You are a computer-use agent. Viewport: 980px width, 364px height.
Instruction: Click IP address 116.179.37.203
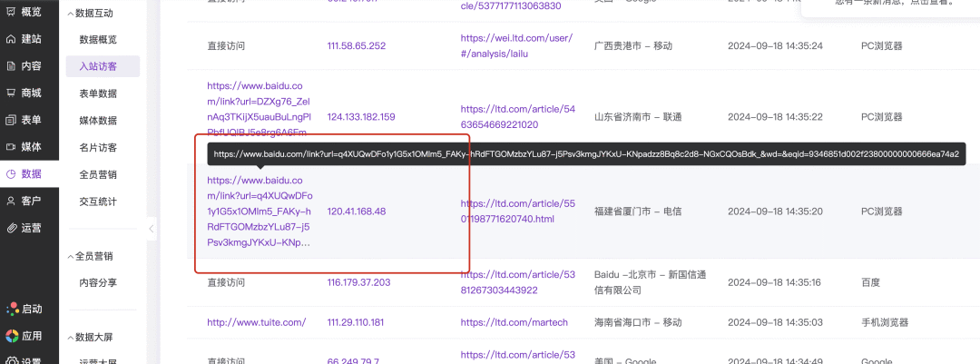tap(358, 282)
